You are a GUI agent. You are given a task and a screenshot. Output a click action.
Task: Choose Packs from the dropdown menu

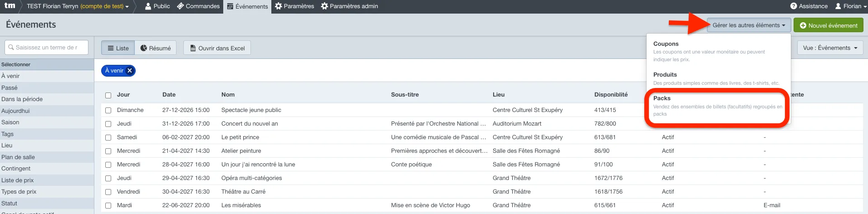[662, 98]
